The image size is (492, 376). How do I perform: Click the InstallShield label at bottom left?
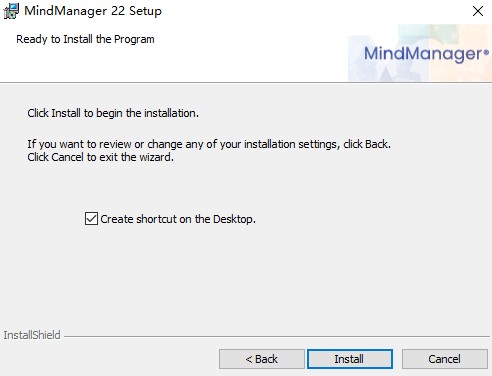[32, 335]
